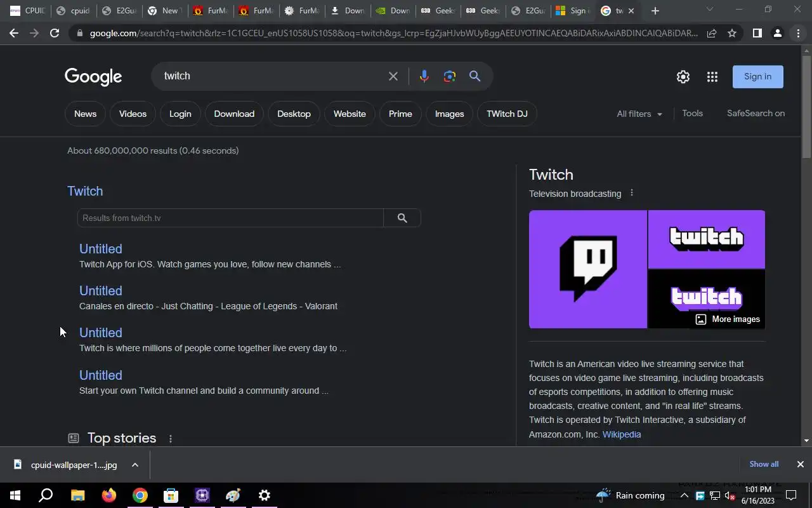The width and height of the screenshot is (812, 508).
Task: Select the Download search chip
Action: click(234, 114)
